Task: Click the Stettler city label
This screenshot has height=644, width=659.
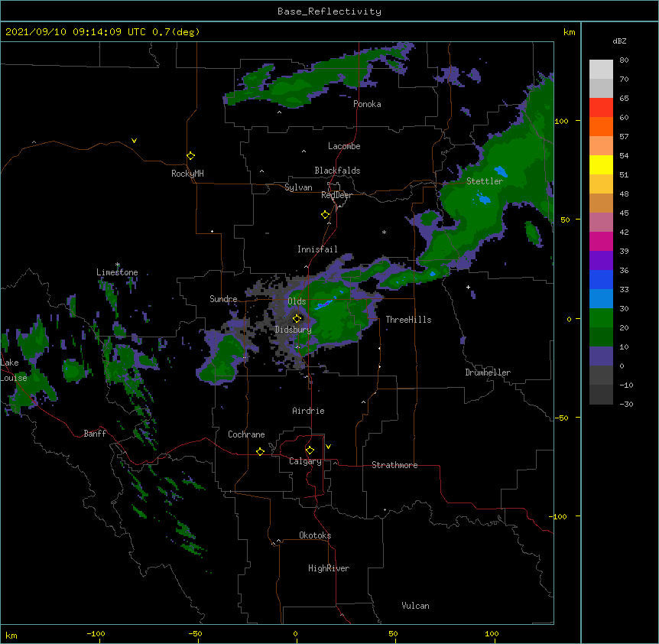Action: 485,181
